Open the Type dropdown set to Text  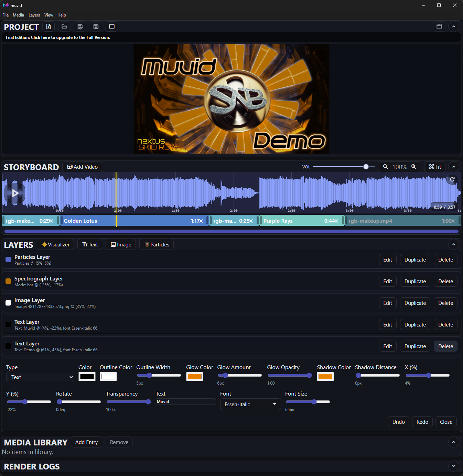coord(40,377)
